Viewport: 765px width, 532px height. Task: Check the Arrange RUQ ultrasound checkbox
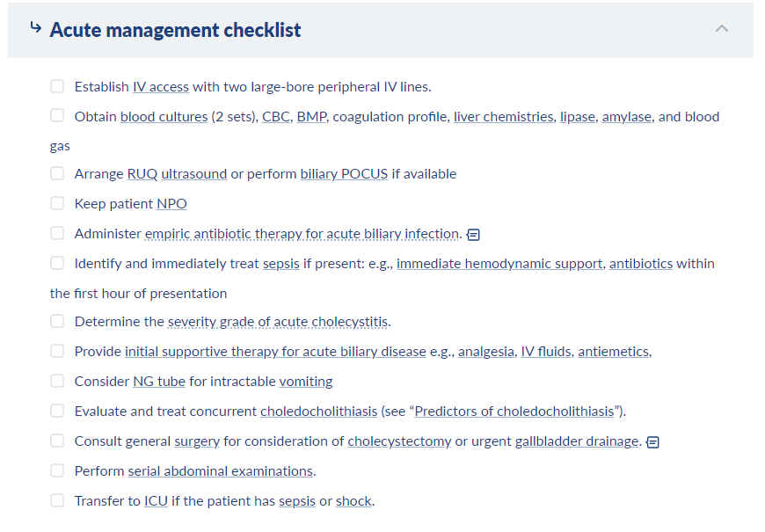point(57,173)
